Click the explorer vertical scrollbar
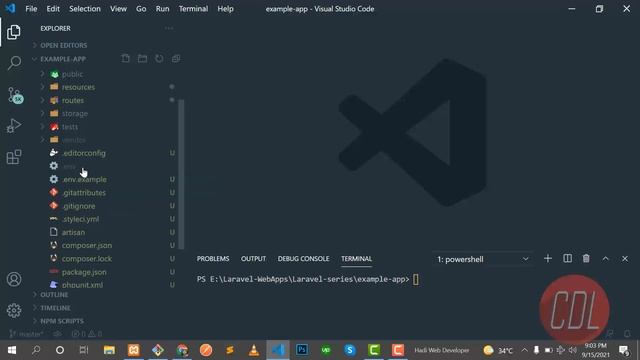This screenshot has width=640, height=360. click(x=181, y=174)
